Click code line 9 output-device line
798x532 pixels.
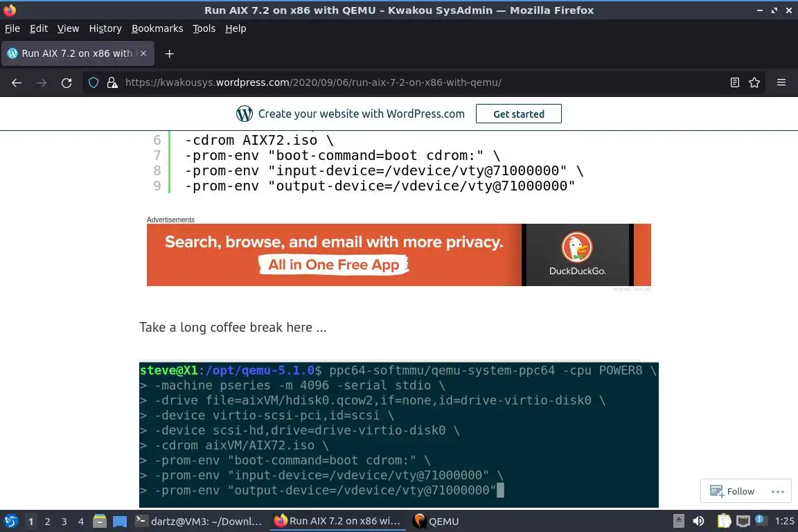(380, 186)
